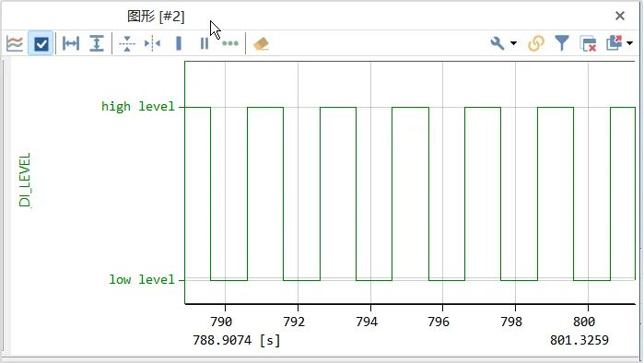The height and width of the screenshot is (363, 644).
Task: Click the signal list graph icon
Action: click(15, 43)
